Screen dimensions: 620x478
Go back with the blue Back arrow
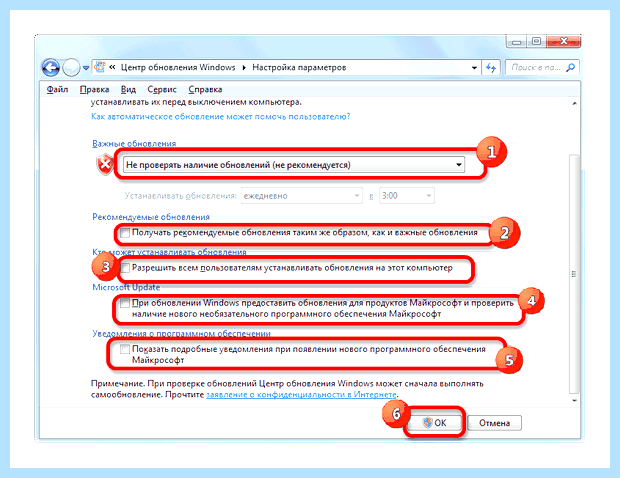(51, 68)
